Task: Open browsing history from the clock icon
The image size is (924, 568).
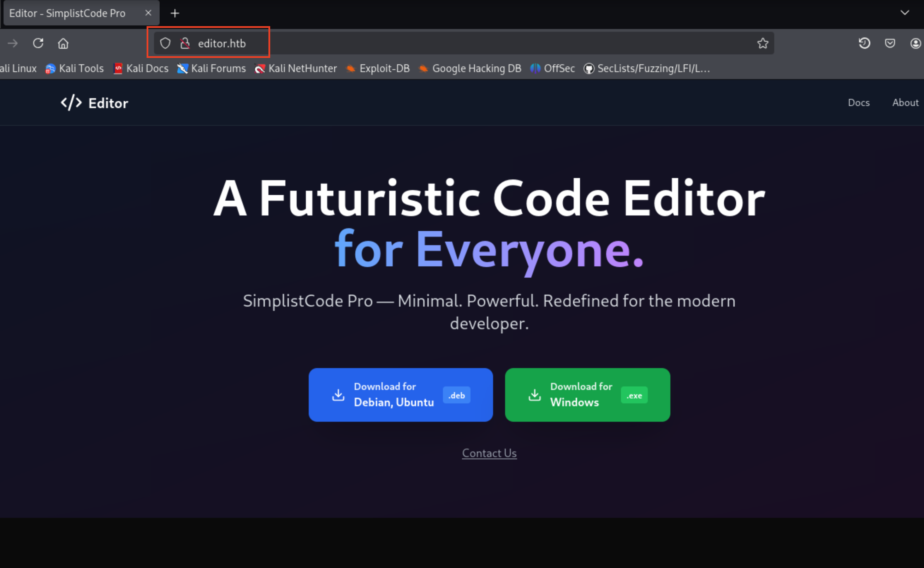Action: click(864, 43)
